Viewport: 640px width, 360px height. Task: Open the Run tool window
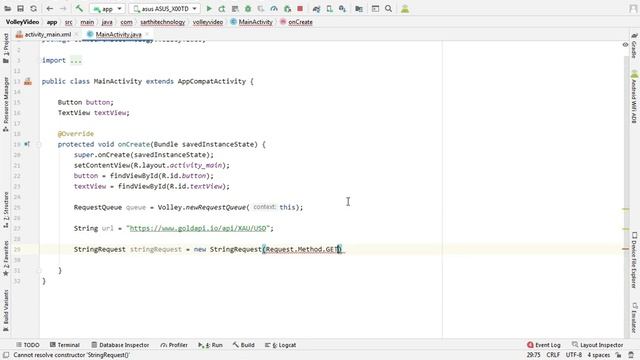(x=210, y=345)
